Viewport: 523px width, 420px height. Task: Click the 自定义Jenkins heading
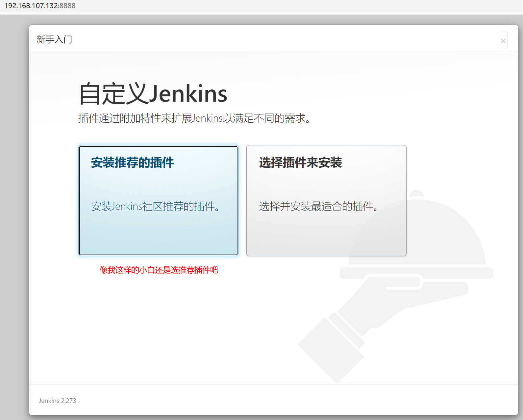tap(153, 94)
